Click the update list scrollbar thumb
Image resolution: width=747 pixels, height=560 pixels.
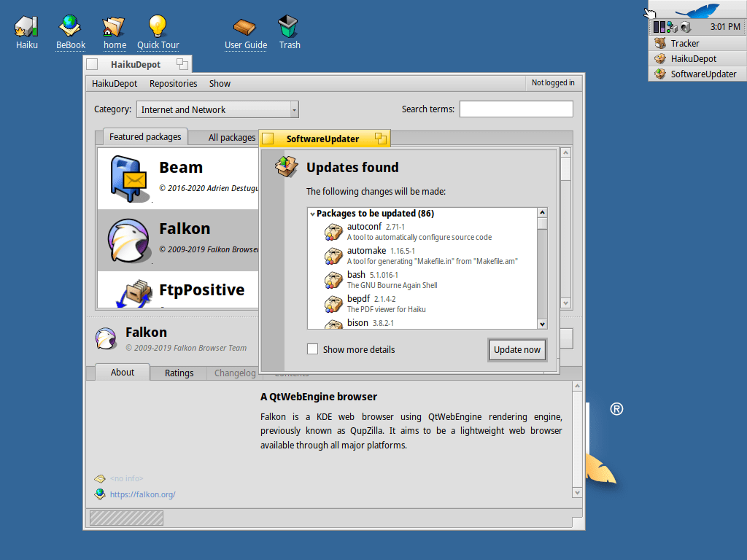[542, 223]
